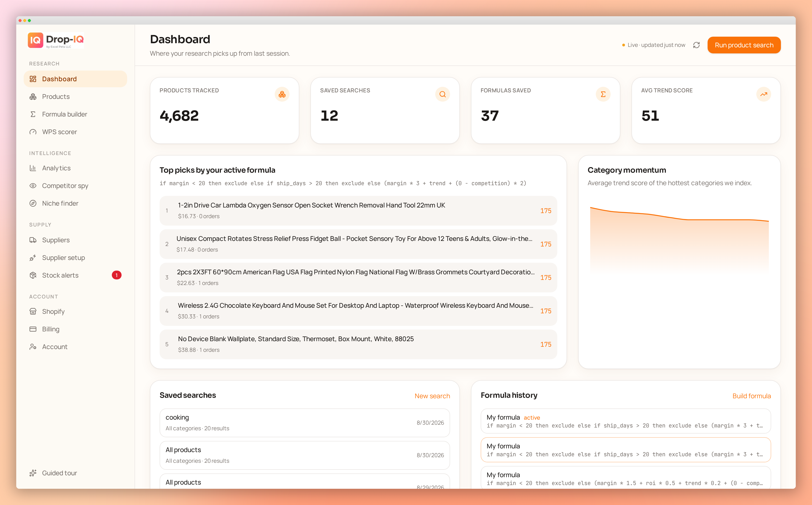Click the Saved Searches magnifier icon
The height and width of the screenshot is (505, 812).
pos(442,94)
